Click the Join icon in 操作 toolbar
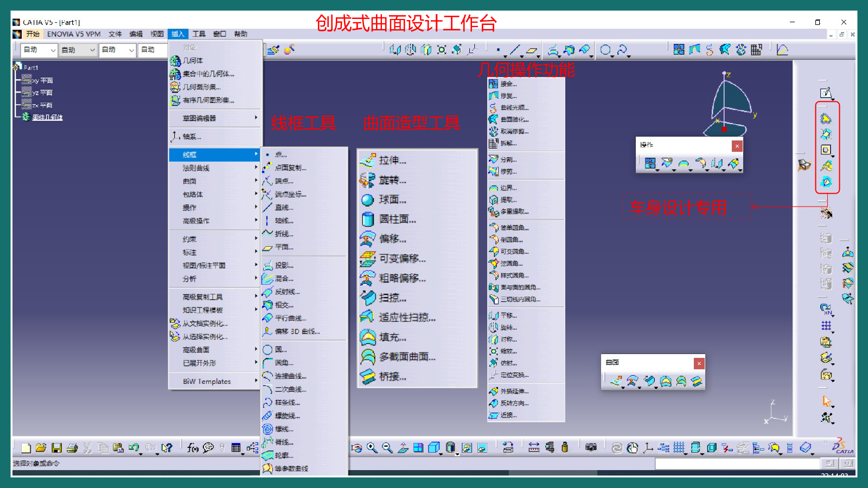The image size is (868, 488). point(650,163)
